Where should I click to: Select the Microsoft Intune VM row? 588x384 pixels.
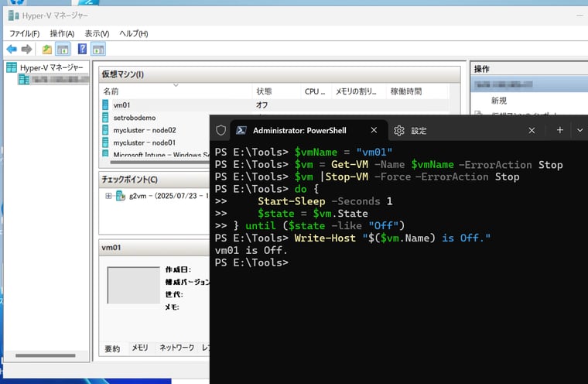tap(161, 154)
